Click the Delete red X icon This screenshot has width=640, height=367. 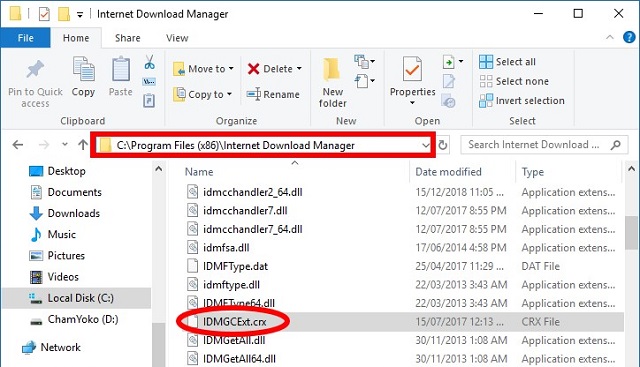253,69
